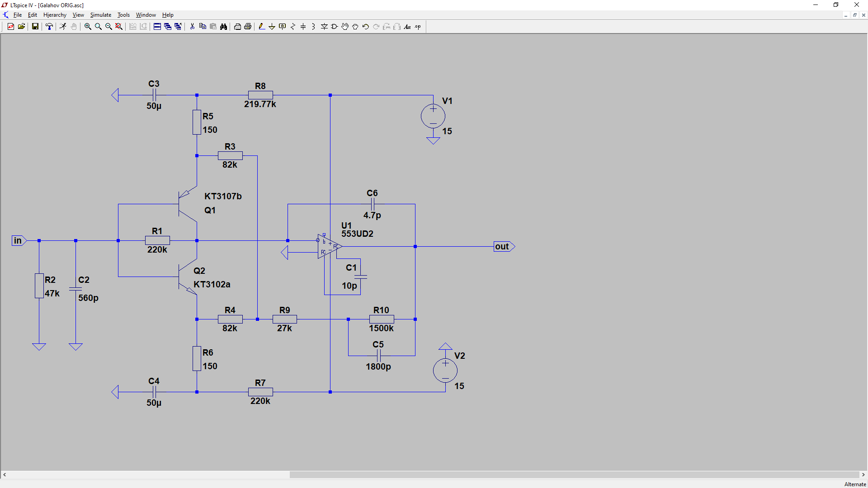Click the scrollbar right arrow
The image size is (868, 488).
[x=863, y=474]
